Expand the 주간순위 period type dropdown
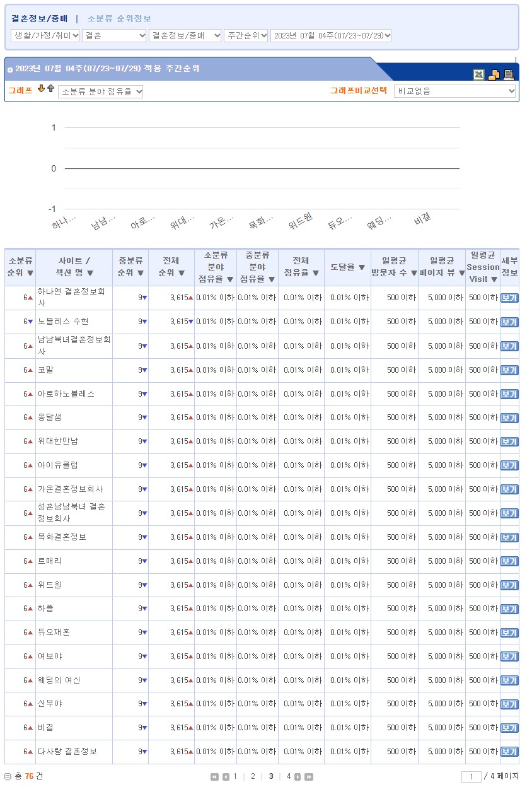Screen dimensions: 532x799 coord(246,36)
